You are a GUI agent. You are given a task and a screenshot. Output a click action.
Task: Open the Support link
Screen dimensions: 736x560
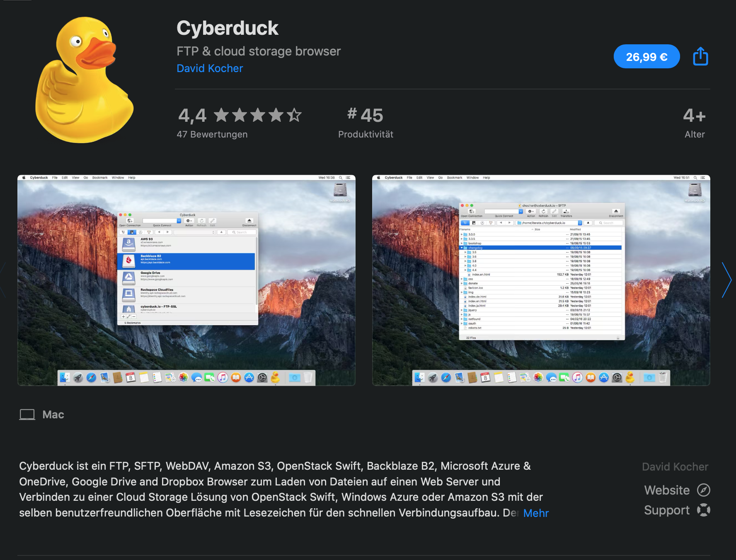click(x=677, y=510)
